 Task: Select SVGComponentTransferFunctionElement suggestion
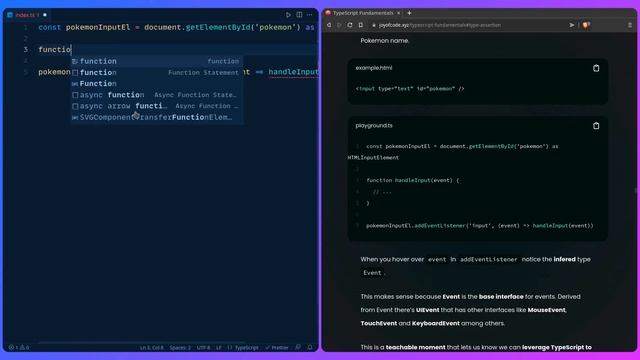157,117
